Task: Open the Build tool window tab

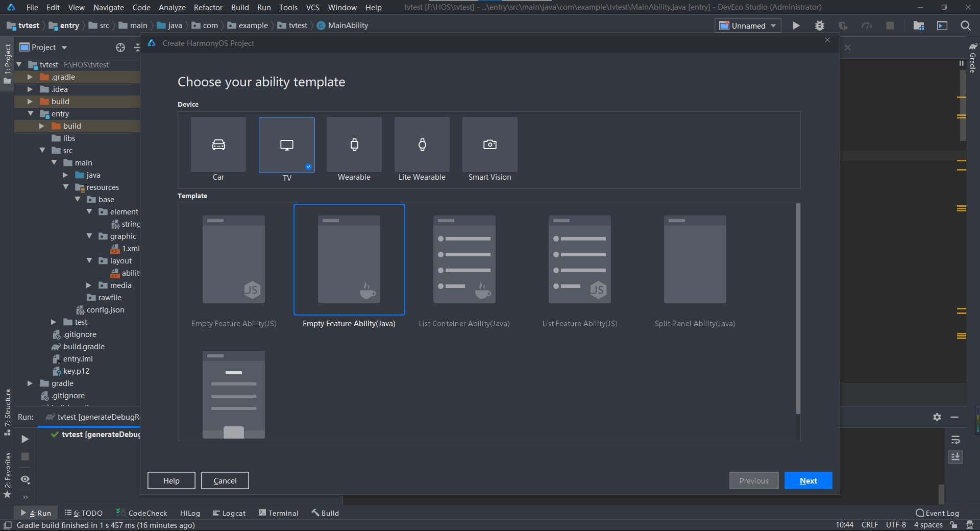Action: pos(326,513)
